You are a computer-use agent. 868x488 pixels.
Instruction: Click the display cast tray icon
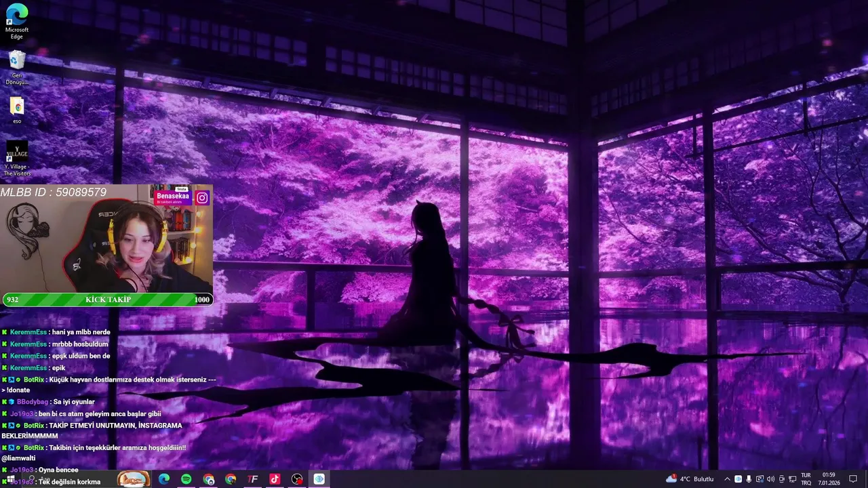(759, 479)
